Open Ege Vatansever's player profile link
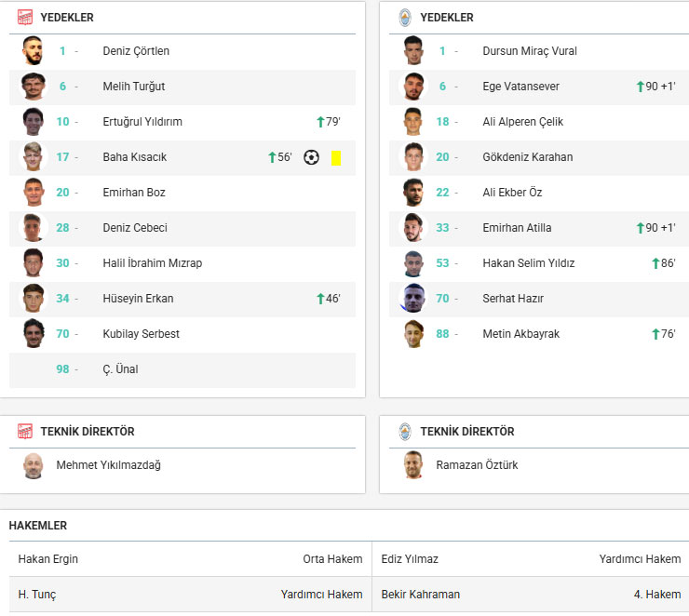 [520, 87]
